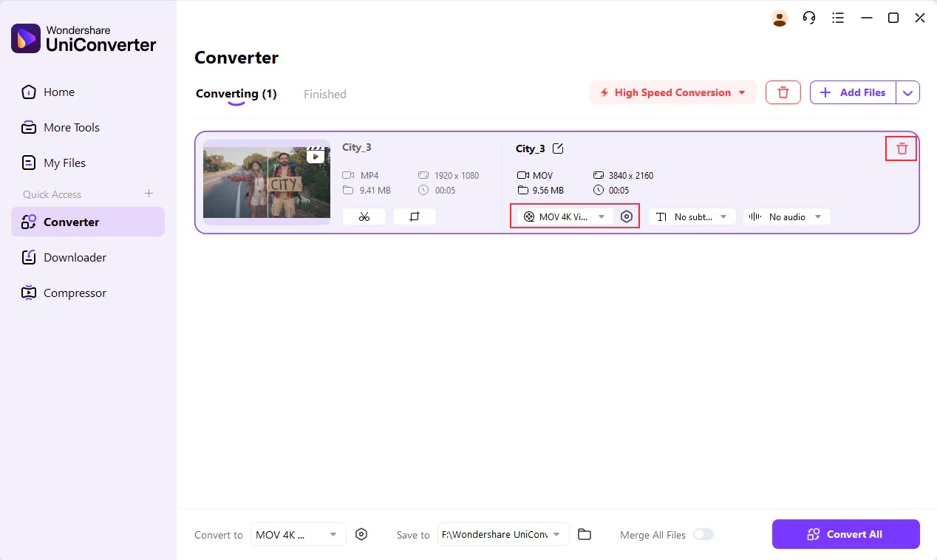Click the Quick Access heading

point(52,194)
